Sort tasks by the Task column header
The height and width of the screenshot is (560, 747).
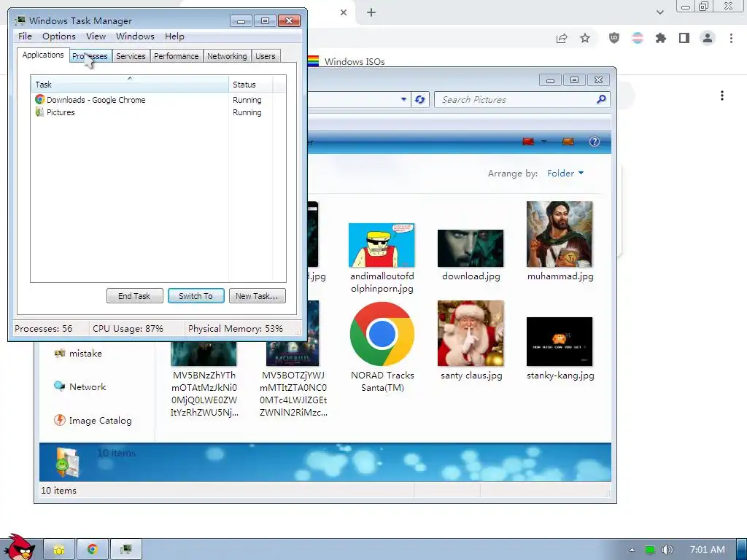pyautogui.click(x=130, y=85)
